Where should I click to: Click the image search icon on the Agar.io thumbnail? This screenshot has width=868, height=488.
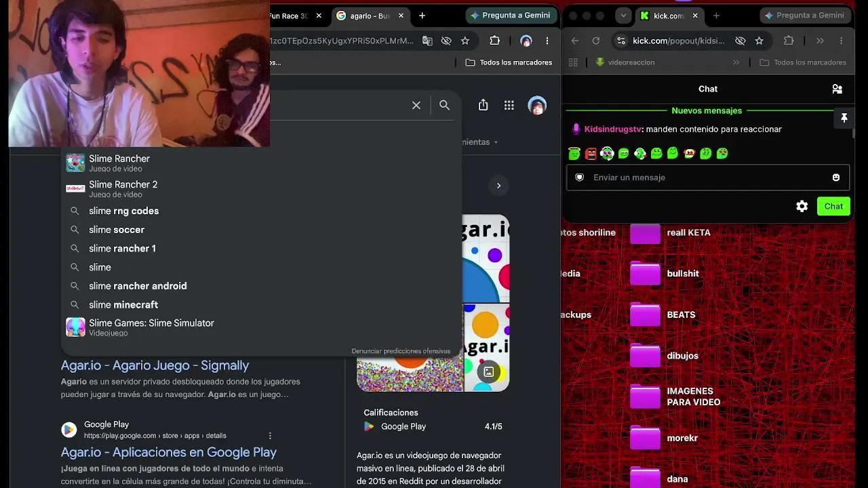click(x=488, y=371)
